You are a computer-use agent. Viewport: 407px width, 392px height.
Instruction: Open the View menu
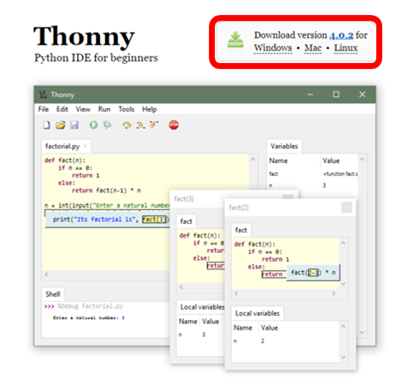click(83, 109)
